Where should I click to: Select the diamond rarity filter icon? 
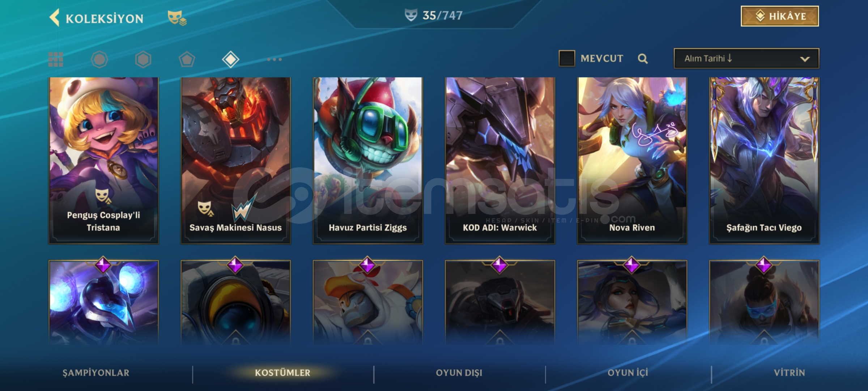[231, 59]
